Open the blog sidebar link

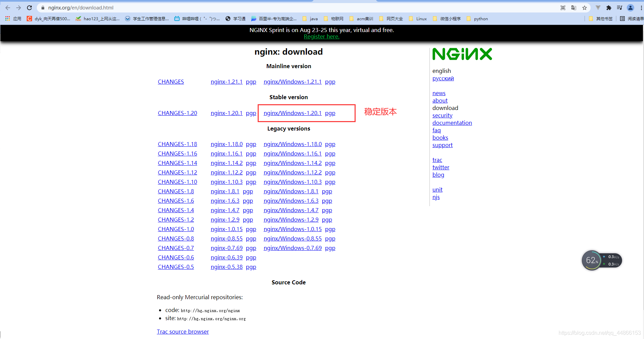tap(438, 175)
